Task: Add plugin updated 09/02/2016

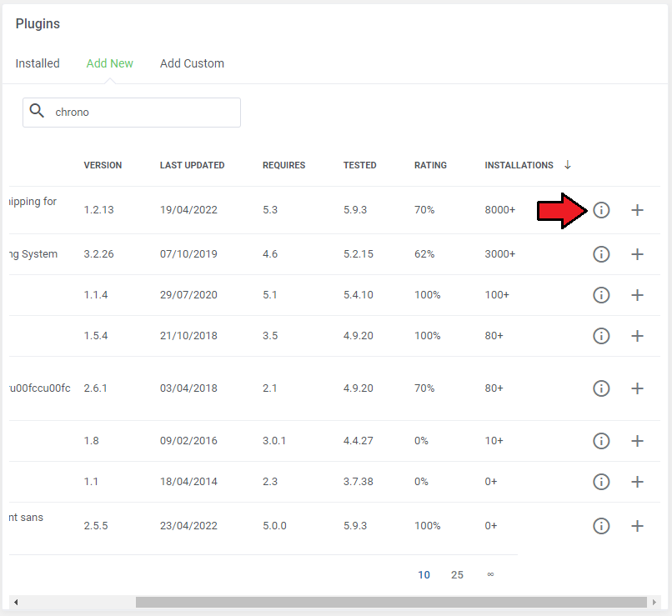Action: (x=637, y=440)
